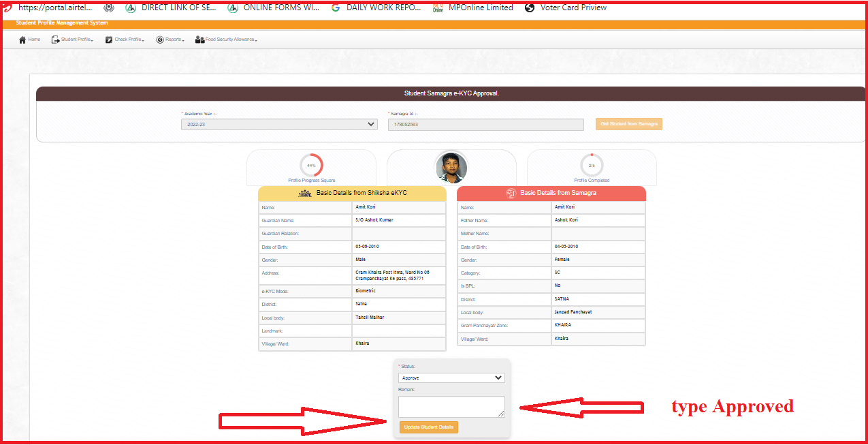Expand the Reports menu

(174, 40)
